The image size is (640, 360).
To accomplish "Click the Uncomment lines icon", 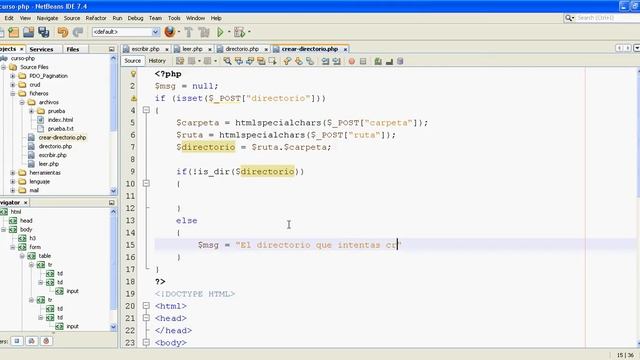I will coord(389,61).
